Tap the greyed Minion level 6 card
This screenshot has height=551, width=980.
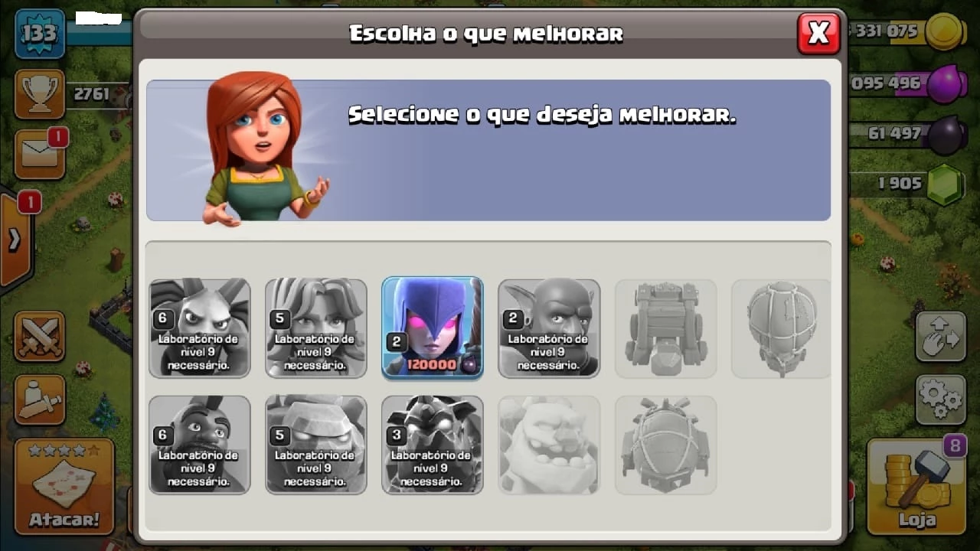coord(200,328)
